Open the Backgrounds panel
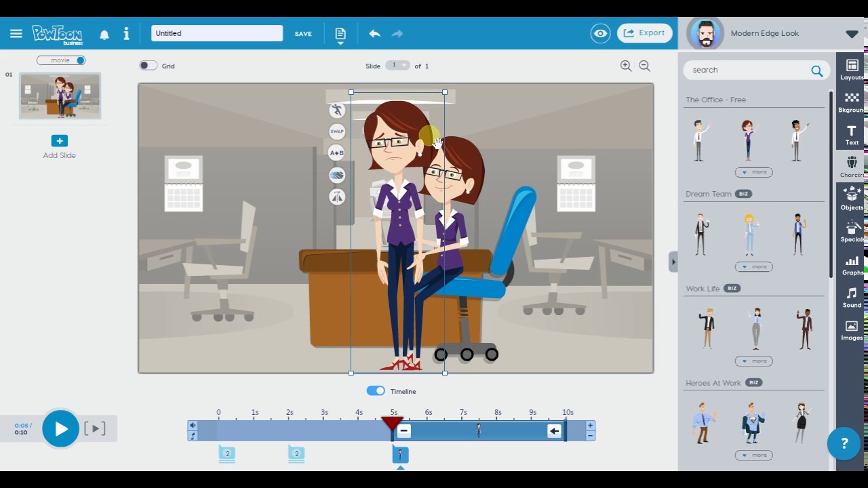The width and height of the screenshot is (868, 488). click(852, 102)
